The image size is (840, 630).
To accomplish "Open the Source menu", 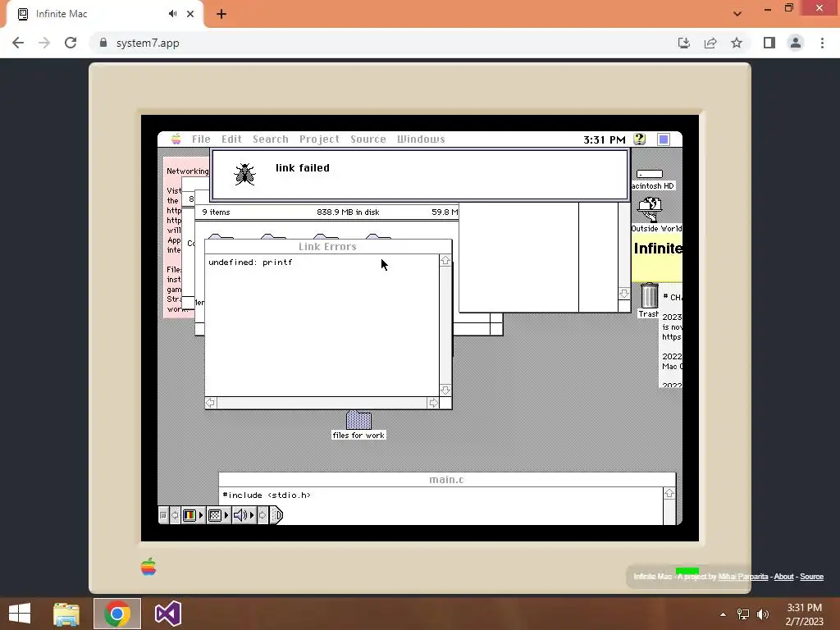I will (368, 139).
